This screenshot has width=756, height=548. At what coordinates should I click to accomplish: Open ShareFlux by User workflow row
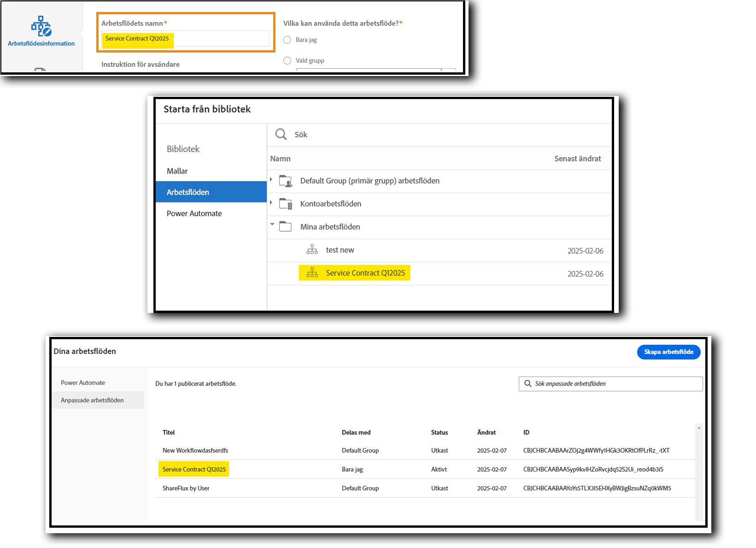pos(186,488)
